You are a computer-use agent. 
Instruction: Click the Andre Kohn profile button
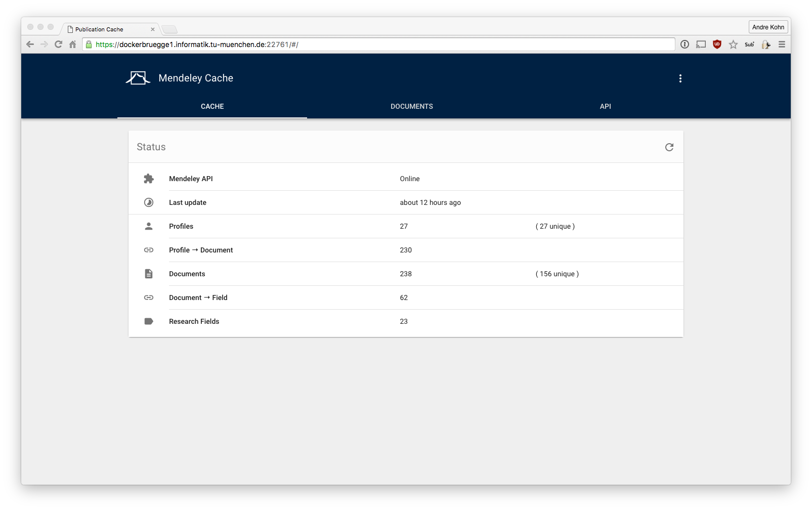768,27
